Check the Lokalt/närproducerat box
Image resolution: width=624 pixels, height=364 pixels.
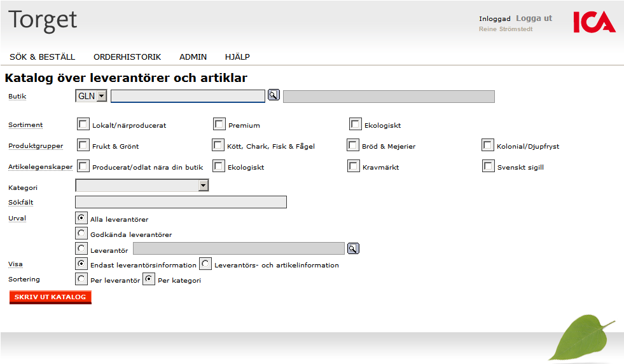[83, 124]
